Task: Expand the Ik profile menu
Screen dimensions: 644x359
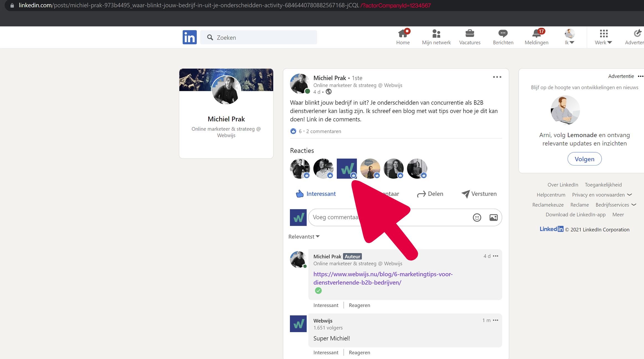Action: click(569, 37)
